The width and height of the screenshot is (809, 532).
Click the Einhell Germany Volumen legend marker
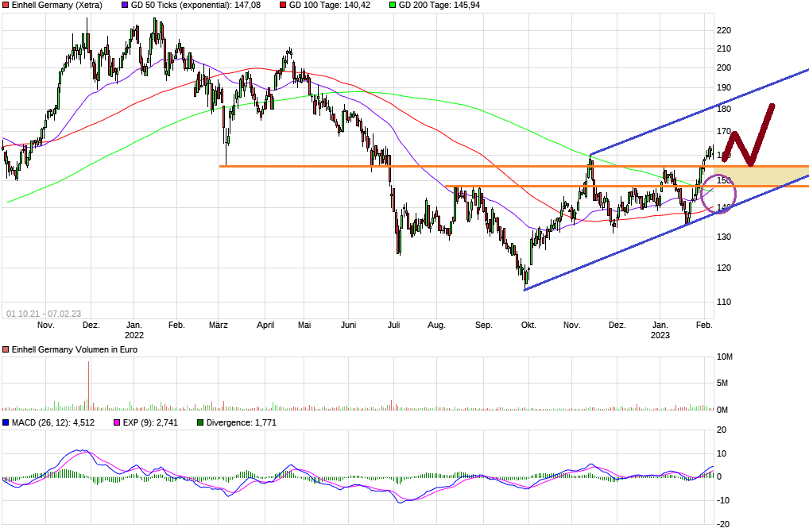point(6,350)
